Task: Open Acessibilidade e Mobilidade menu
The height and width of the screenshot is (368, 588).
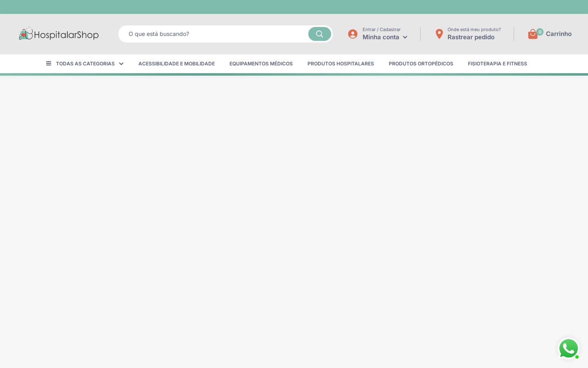Action: (x=176, y=64)
